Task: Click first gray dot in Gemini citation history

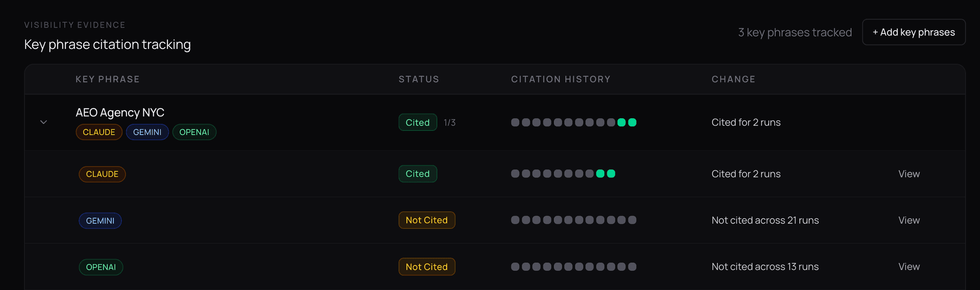Action: [515, 220]
